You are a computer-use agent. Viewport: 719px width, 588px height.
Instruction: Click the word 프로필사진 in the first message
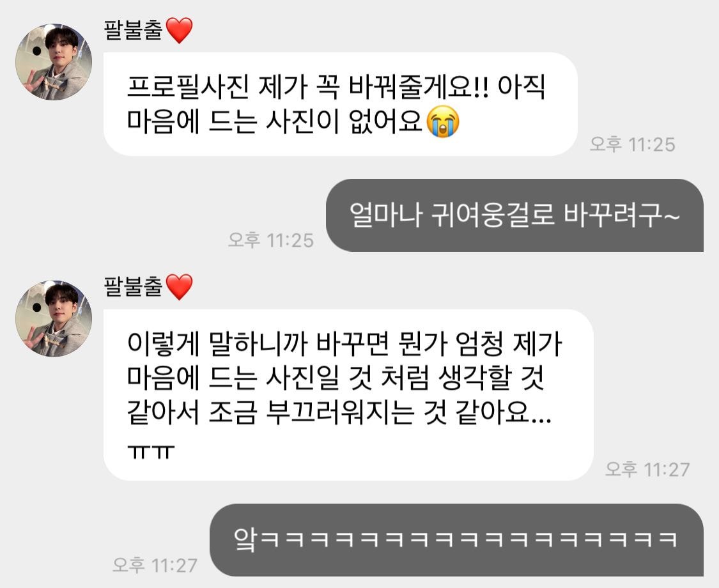coord(188,86)
